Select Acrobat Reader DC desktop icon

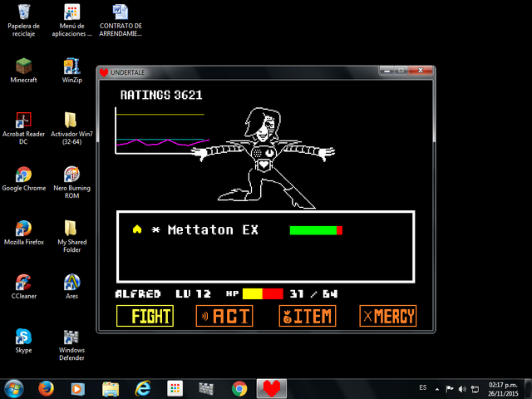(24, 128)
